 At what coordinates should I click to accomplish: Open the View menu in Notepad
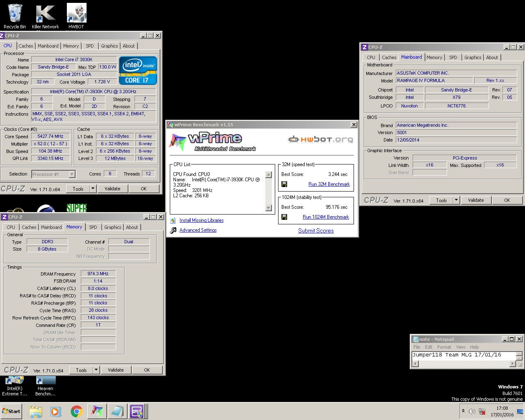(x=461, y=347)
